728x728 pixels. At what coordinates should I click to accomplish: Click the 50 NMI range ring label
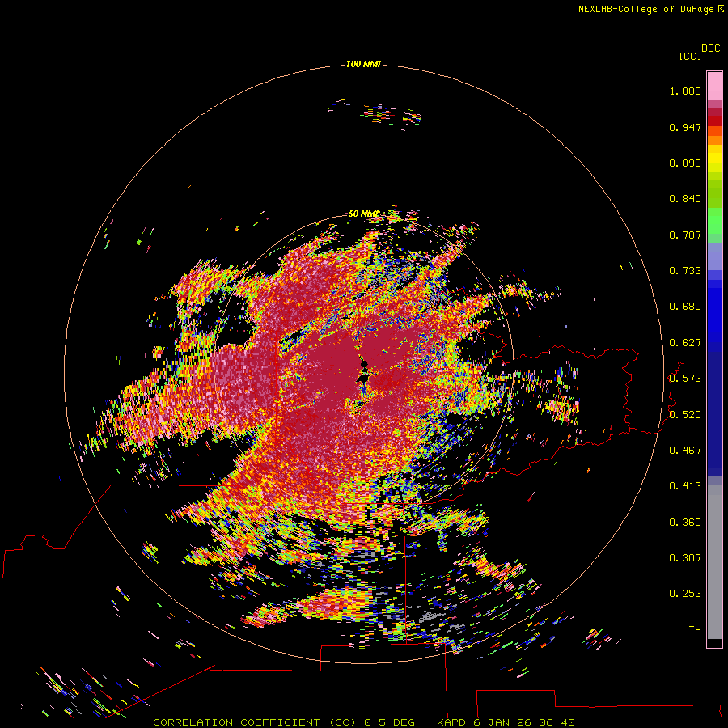(x=363, y=214)
